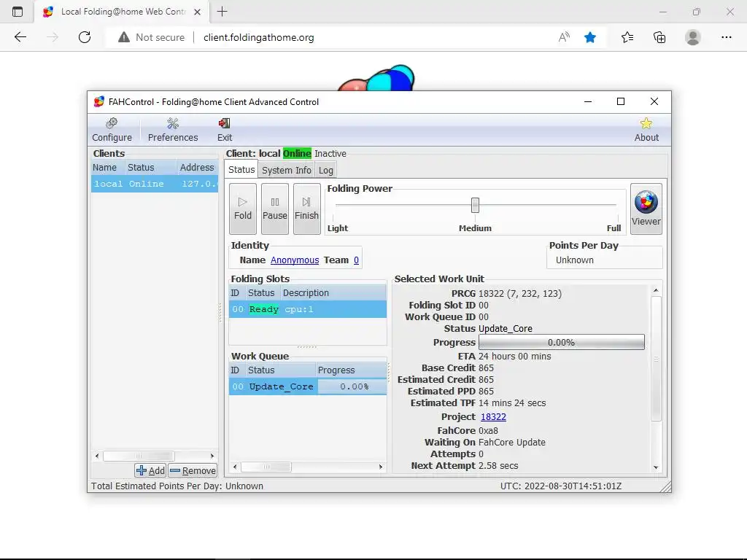Open the Configure toolbar item
This screenshot has height=560, width=747.
point(112,130)
